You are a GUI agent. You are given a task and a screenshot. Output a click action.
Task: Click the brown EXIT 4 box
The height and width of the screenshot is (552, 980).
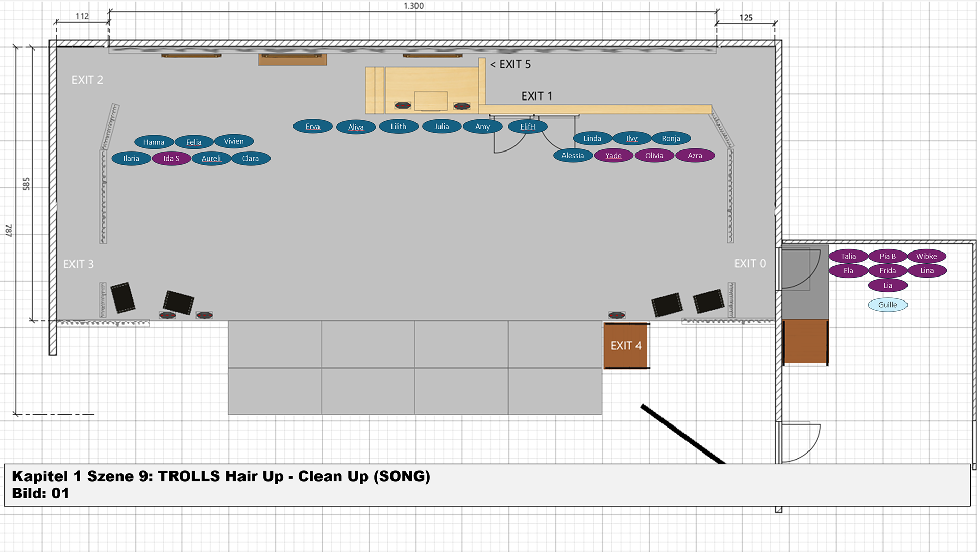[626, 346]
